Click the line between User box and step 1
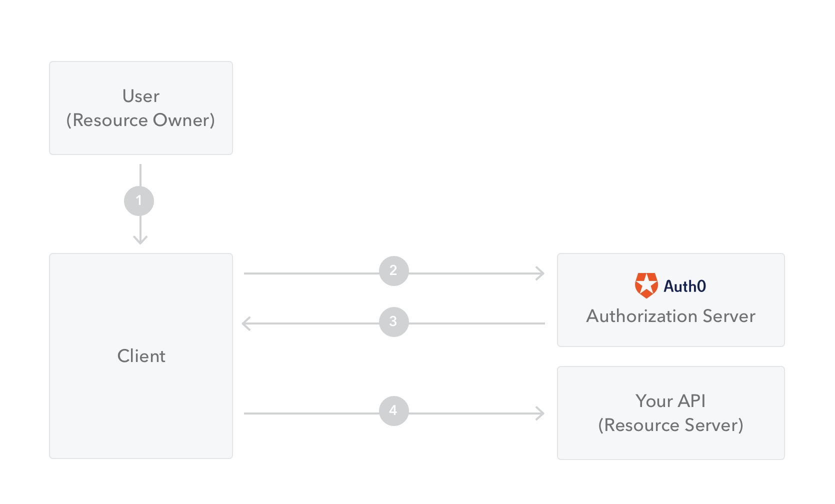 [140, 174]
